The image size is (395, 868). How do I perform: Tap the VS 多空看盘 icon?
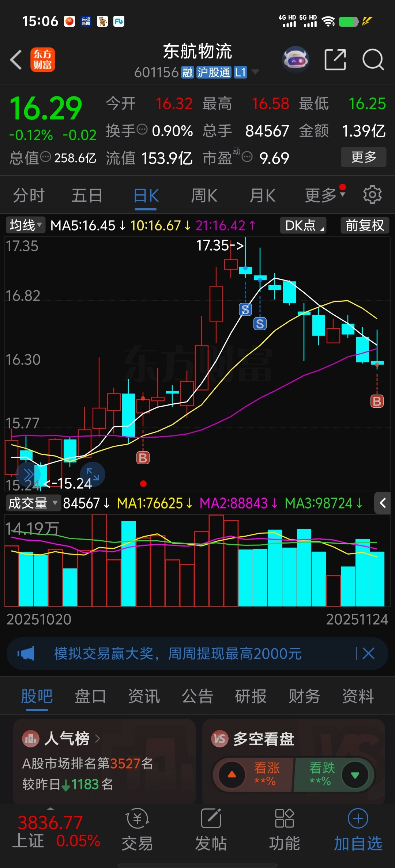tap(219, 739)
